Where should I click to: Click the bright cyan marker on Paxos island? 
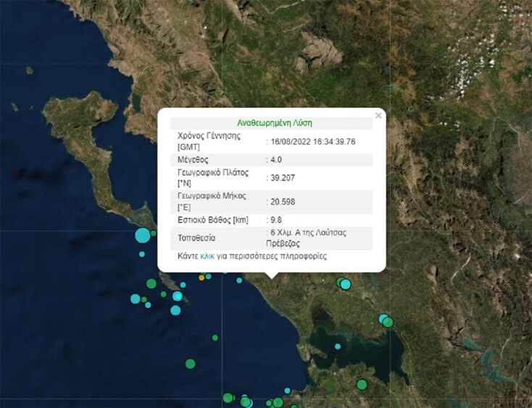[178, 296]
